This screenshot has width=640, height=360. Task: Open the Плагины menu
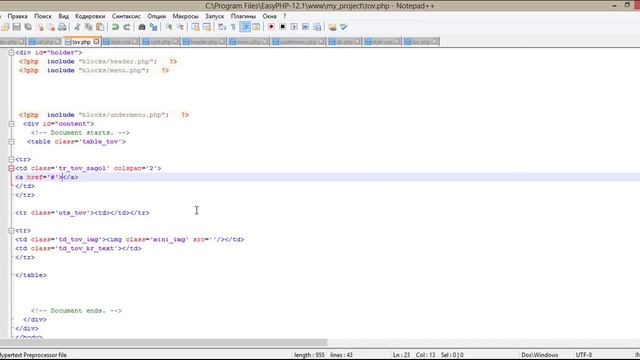(243, 16)
